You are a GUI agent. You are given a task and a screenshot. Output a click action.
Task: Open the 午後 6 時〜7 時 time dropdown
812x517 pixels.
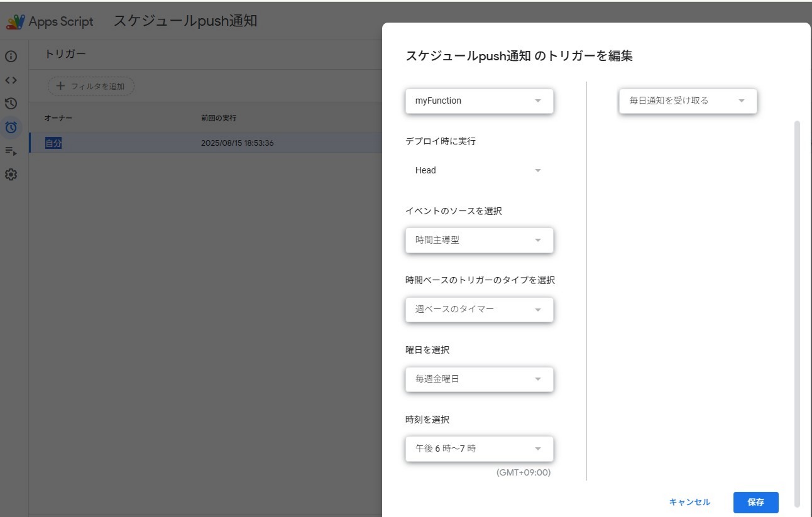[x=479, y=449]
